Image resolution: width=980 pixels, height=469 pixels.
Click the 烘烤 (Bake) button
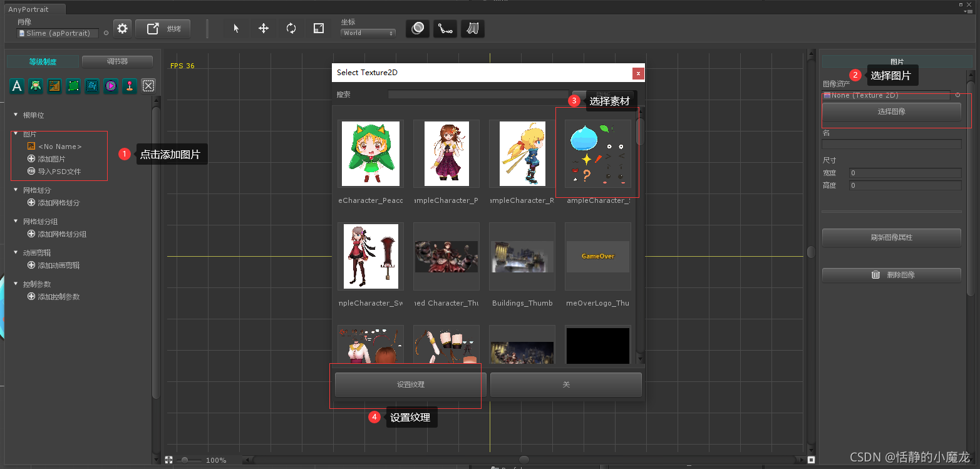pyautogui.click(x=163, y=29)
